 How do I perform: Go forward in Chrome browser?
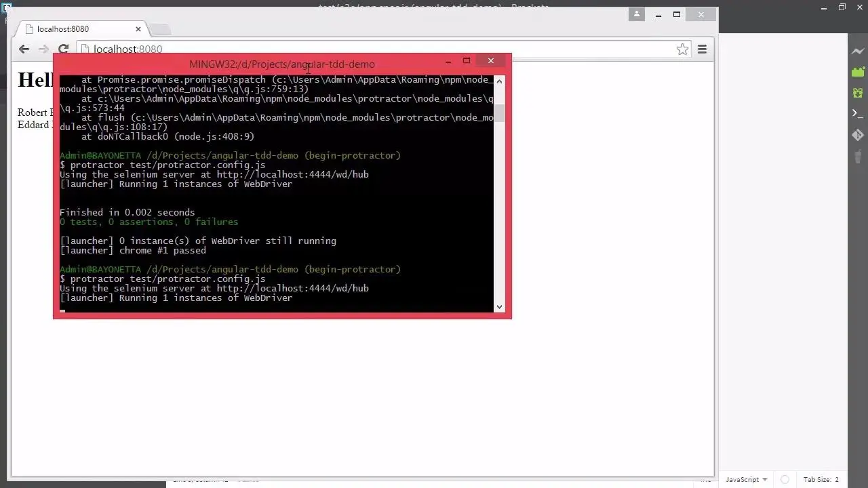43,49
